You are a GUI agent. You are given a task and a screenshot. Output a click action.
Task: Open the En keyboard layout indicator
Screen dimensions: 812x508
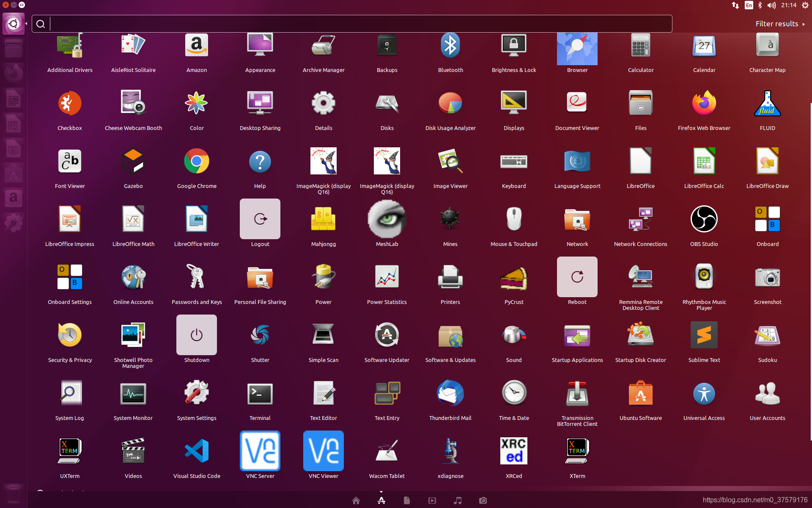pos(749,6)
